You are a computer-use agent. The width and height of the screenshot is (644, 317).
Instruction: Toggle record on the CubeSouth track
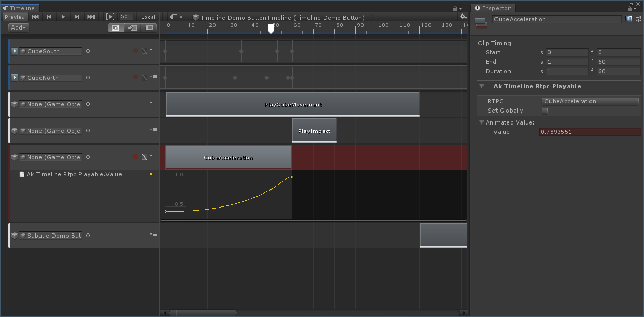click(136, 51)
